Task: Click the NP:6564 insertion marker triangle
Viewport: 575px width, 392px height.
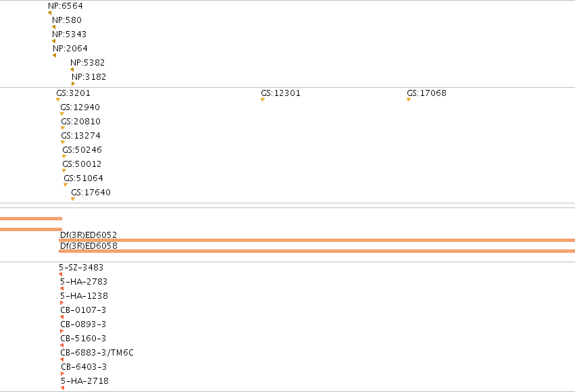Action: [x=49, y=13]
